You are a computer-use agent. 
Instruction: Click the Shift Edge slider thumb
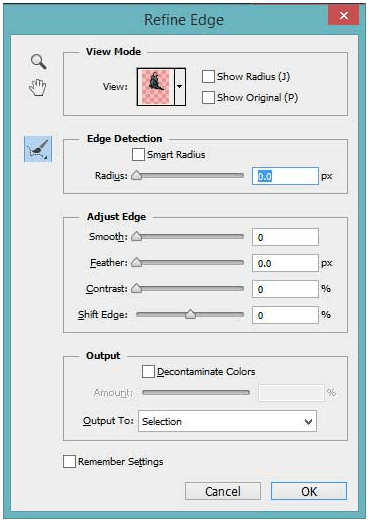click(191, 314)
